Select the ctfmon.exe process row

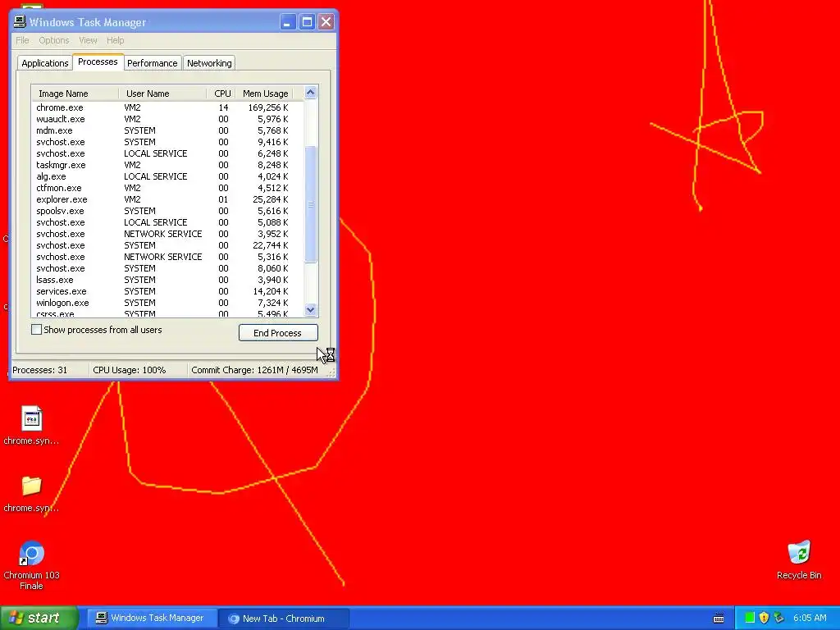click(167, 188)
